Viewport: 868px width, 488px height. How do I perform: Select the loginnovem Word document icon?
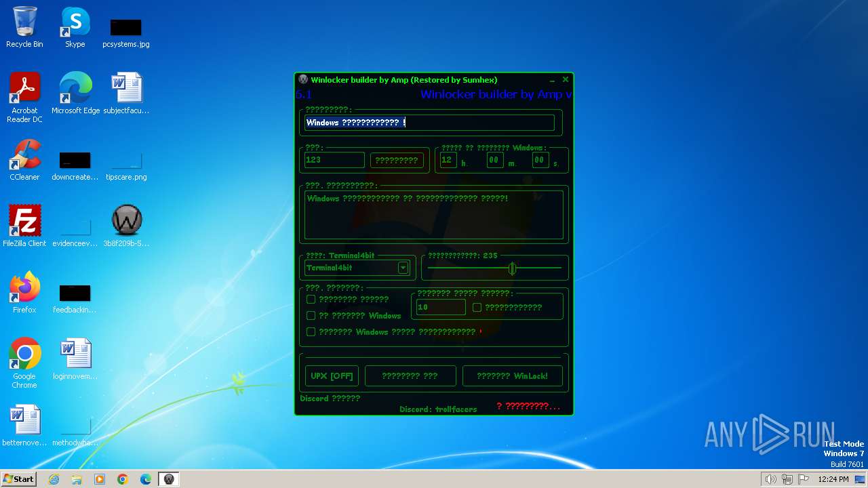tap(75, 359)
